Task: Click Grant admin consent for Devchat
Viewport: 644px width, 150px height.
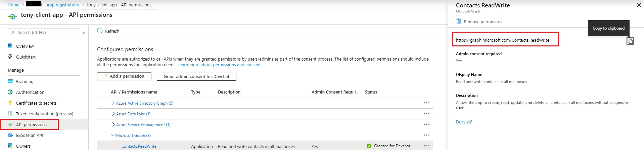Action: 196,77
